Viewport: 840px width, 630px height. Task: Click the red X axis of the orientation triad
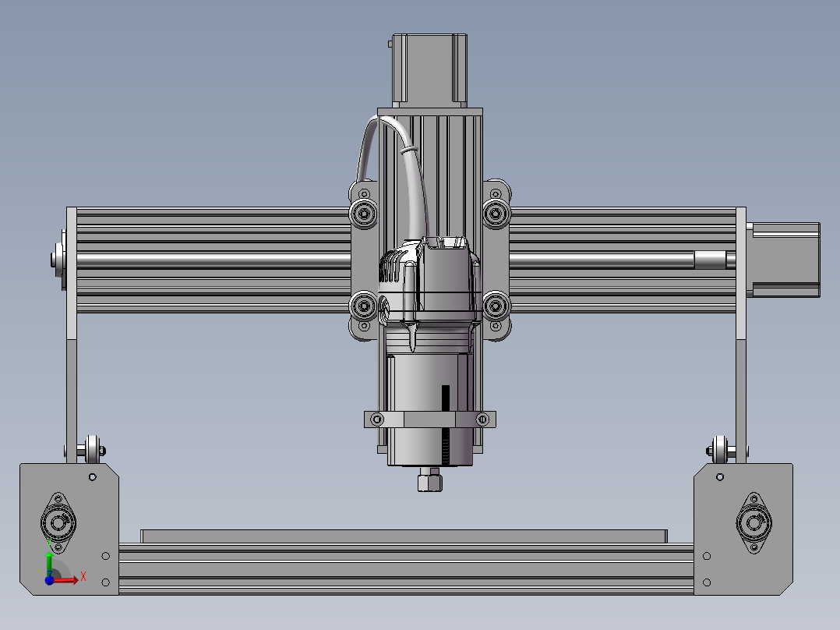(x=65, y=579)
